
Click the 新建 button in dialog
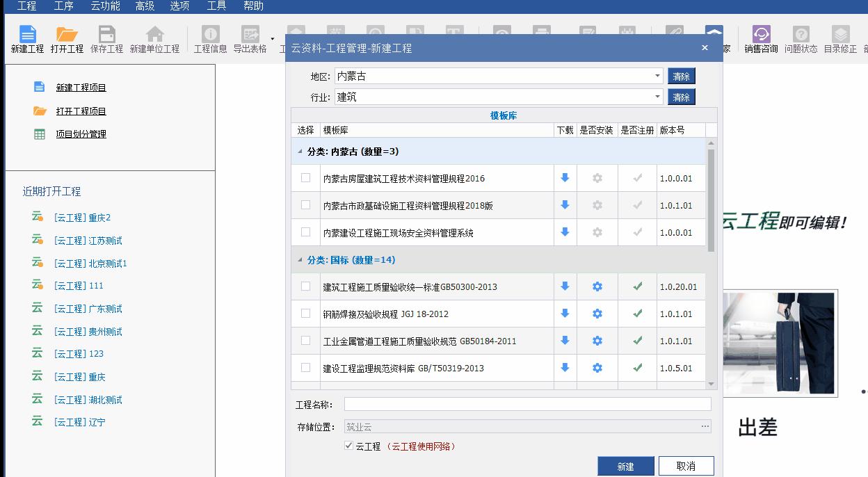coord(625,466)
